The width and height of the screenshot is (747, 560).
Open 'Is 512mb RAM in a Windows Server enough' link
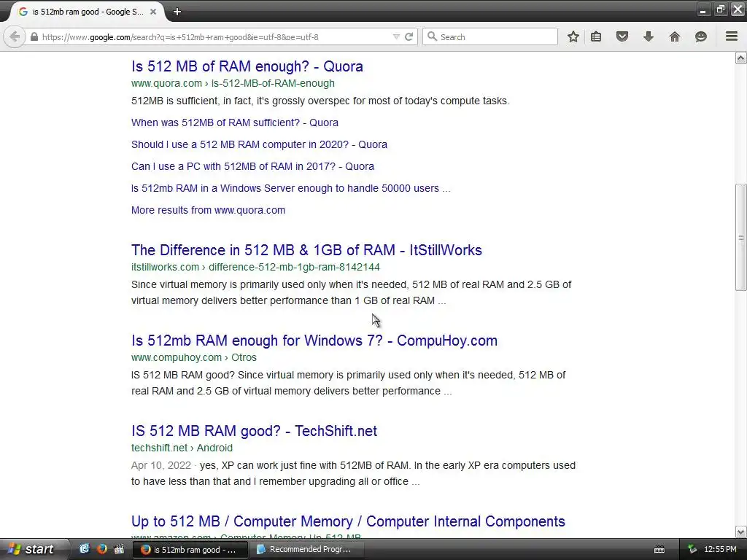(x=290, y=188)
